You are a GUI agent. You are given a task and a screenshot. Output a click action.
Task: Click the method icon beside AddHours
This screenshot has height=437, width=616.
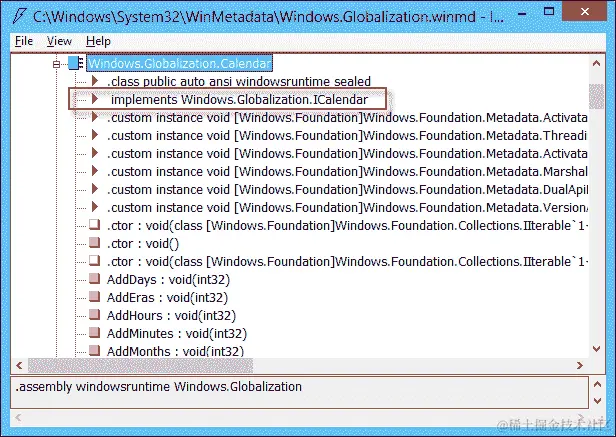(x=95, y=315)
